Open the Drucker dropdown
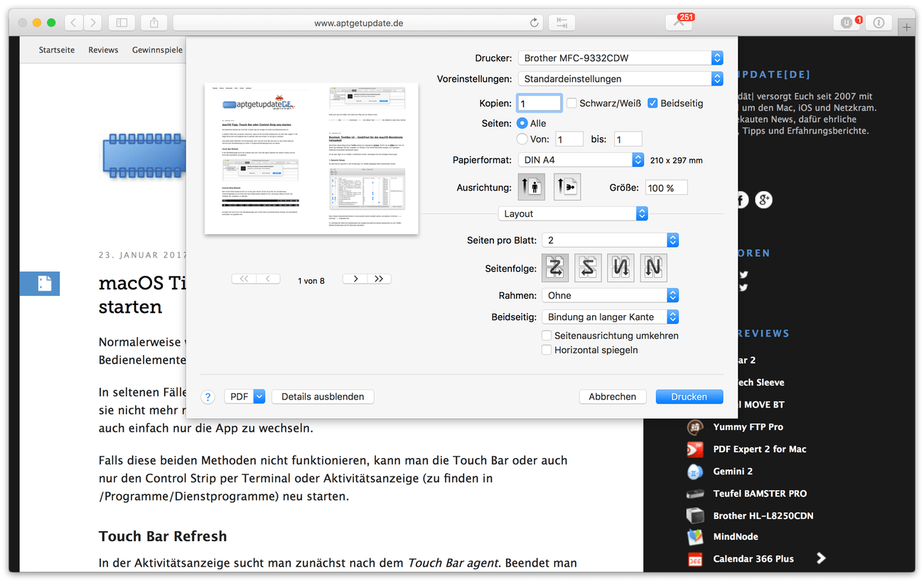924x581 pixels. pyautogui.click(x=621, y=58)
